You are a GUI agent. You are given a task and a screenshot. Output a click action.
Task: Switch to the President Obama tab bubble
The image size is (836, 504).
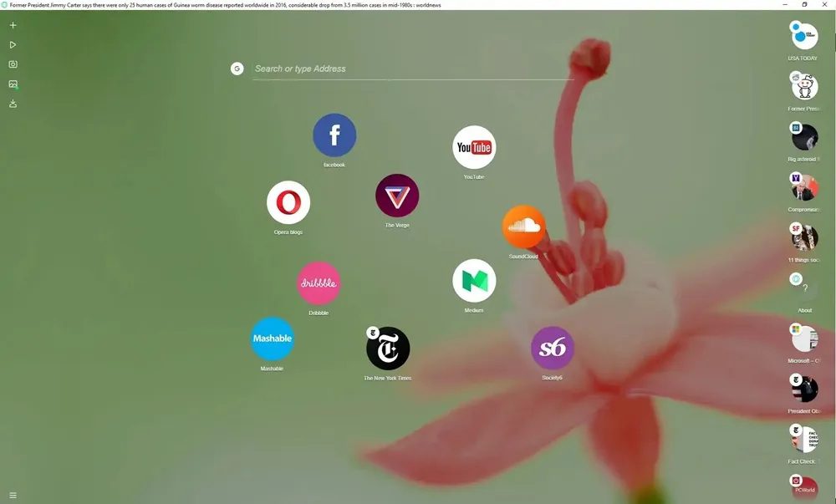tap(804, 389)
